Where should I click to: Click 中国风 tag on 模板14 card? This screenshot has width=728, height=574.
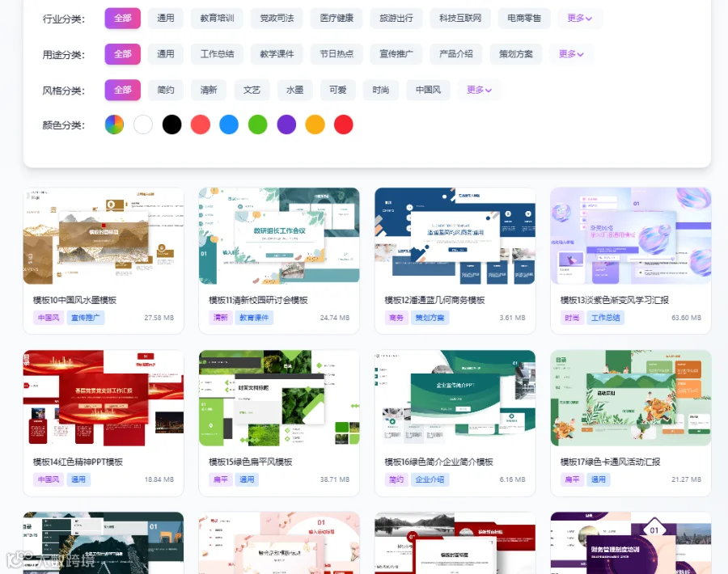49,479
